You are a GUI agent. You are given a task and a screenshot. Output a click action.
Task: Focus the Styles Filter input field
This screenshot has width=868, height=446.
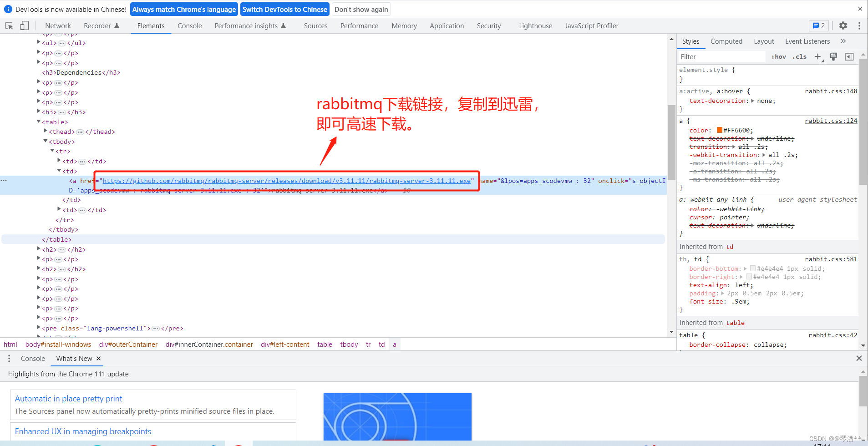[721, 57]
